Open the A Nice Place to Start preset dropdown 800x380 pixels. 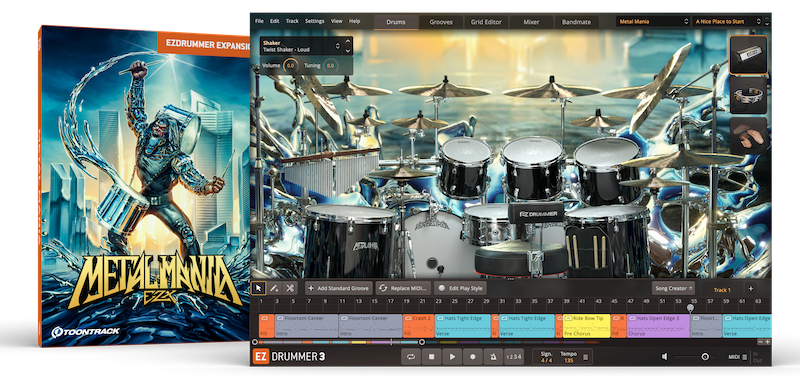tap(728, 21)
